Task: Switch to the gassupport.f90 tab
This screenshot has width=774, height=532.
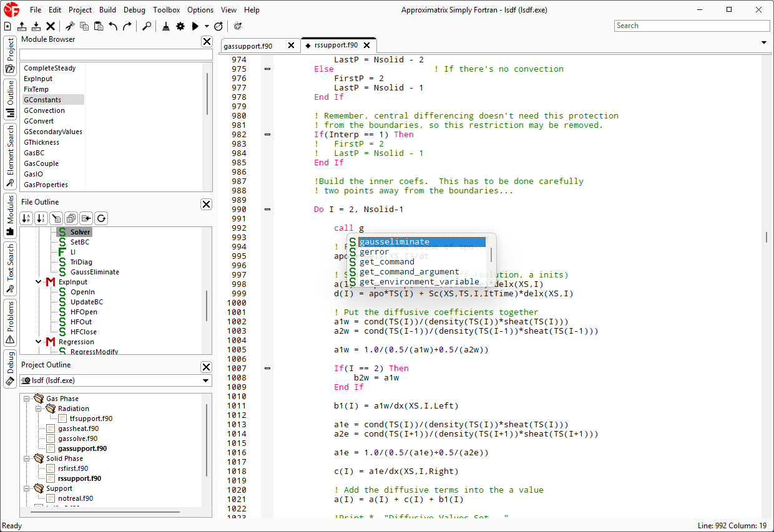Action: pos(248,46)
